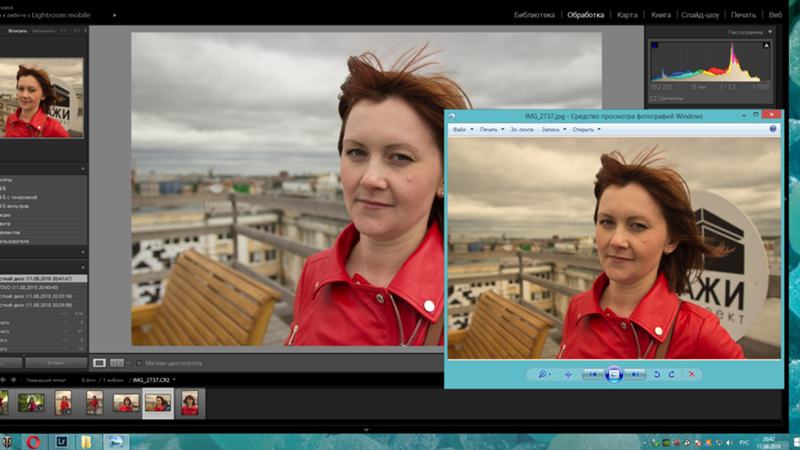Open the Печать module in Lightroom
The image size is (800, 450).
coord(743,15)
